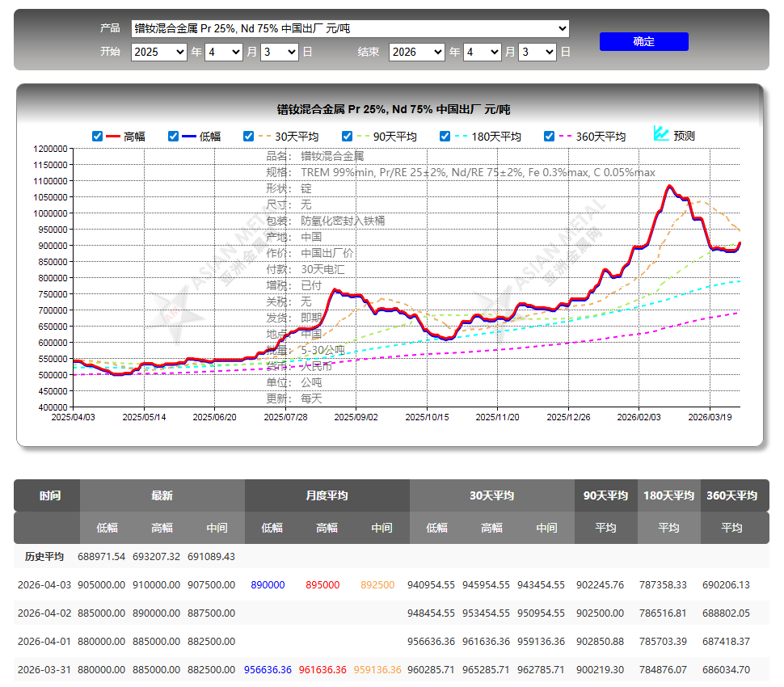Open the start month dropdown
Image resolution: width=784 pixels, height=687 pixels.
click(x=224, y=52)
